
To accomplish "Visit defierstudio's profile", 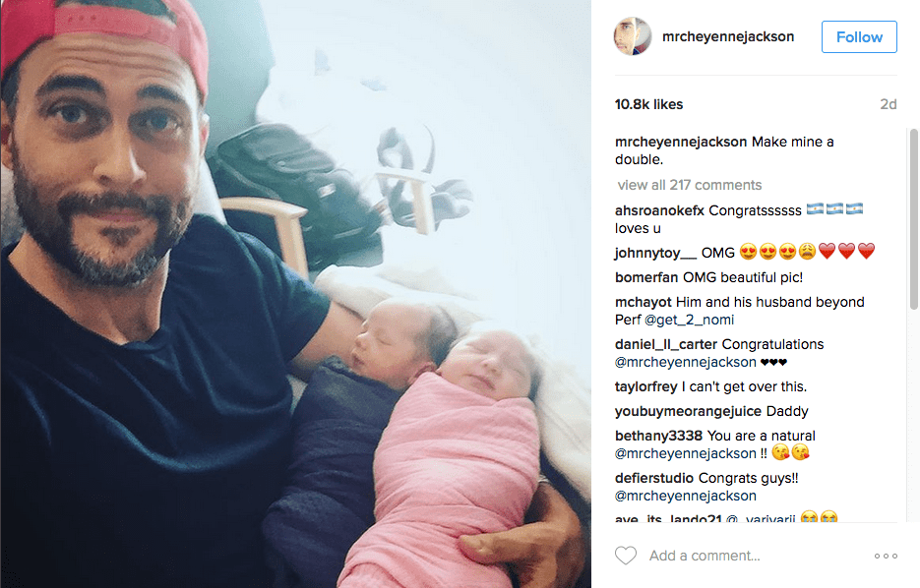I will pyautogui.click(x=654, y=478).
